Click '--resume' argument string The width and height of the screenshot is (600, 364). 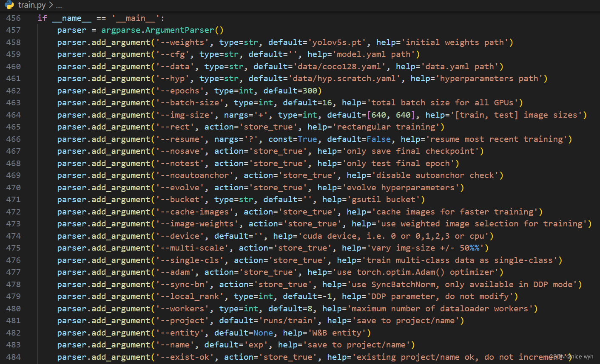tap(180, 139)
